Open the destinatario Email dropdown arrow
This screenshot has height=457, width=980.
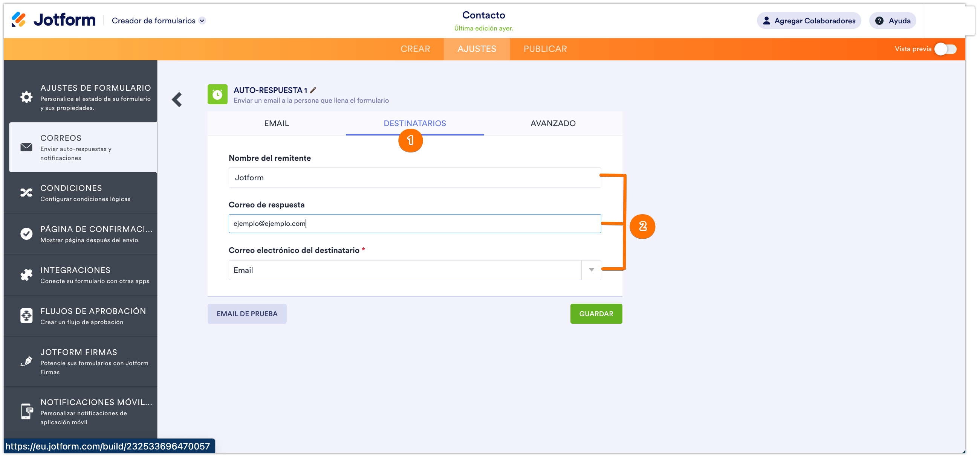coord(591,270)
